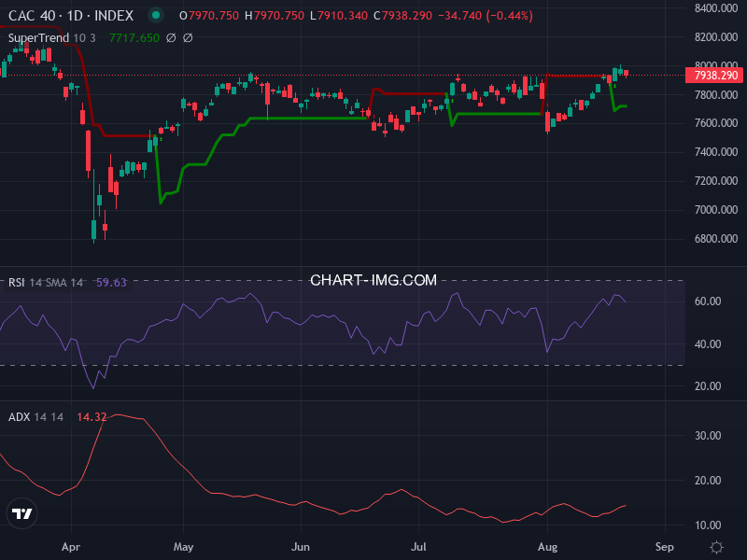Image resolution: width=747 pixels, height=560 pixels.
Task: Click the ADX 10.00 axis label
Action: tap(708, 525)
